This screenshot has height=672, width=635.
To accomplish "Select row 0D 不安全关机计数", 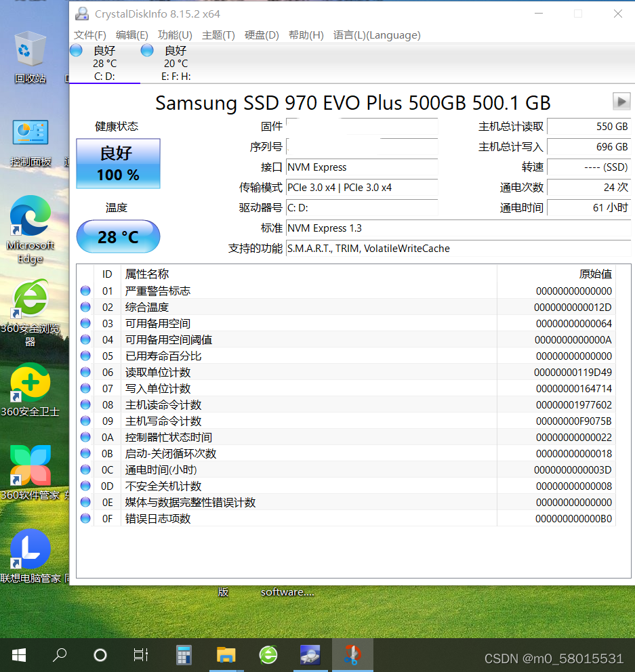I will pos(346,486).
